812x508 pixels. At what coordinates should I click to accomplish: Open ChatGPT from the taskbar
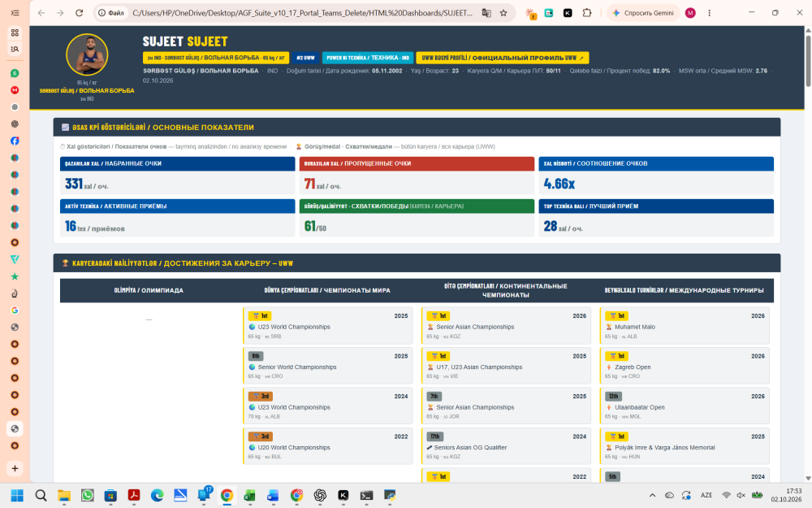pos(320,496)
